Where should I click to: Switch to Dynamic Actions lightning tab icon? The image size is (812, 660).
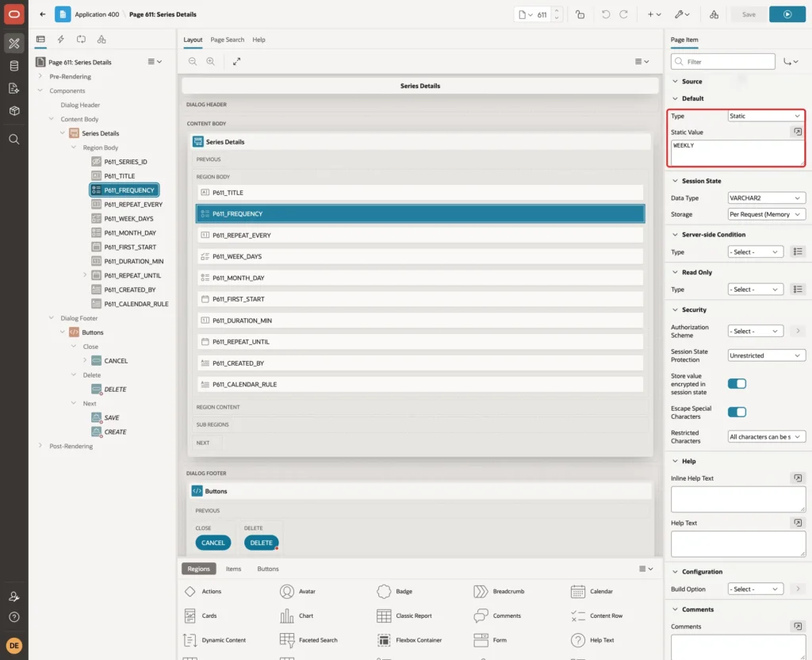pos(60,40)
